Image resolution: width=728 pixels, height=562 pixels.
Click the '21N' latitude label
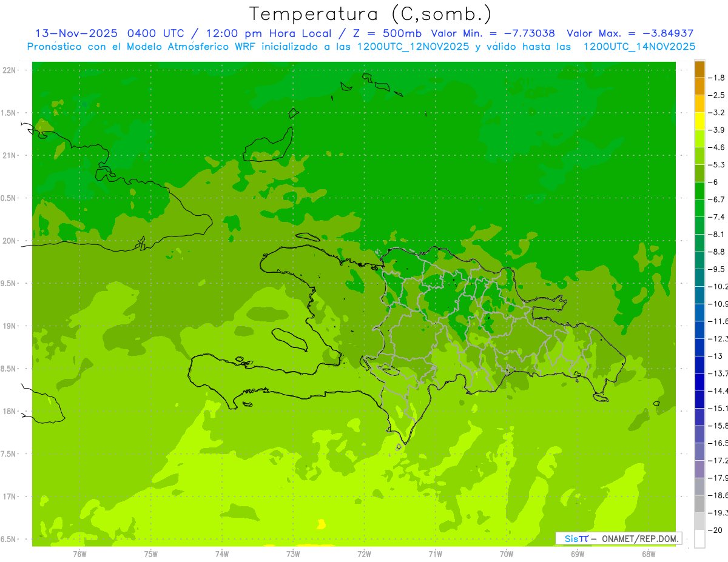click(x=9, y=156)
